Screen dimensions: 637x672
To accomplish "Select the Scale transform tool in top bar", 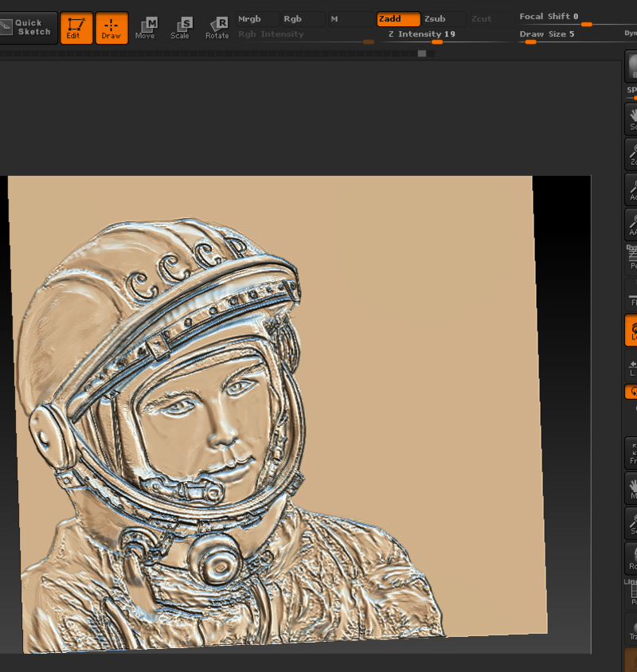I will click(182, 29).
